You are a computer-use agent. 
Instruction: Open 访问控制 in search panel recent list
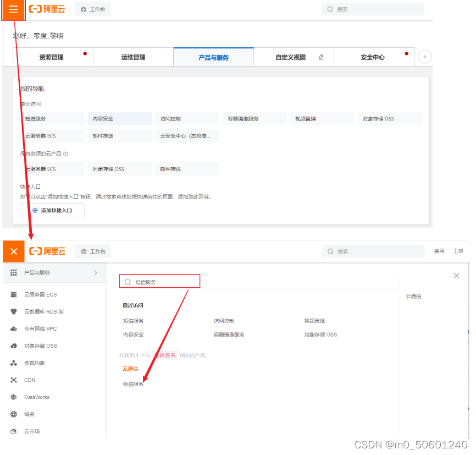(224, 321)
